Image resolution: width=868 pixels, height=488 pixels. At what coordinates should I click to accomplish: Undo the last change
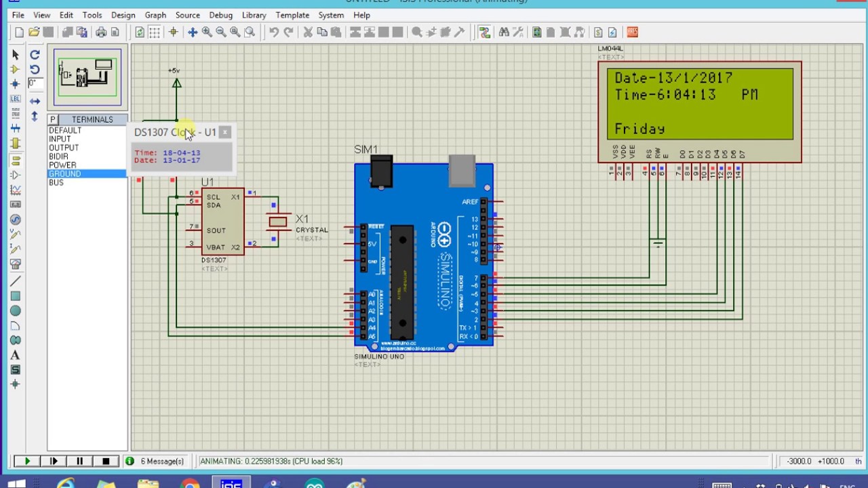[x=274, y=32]
